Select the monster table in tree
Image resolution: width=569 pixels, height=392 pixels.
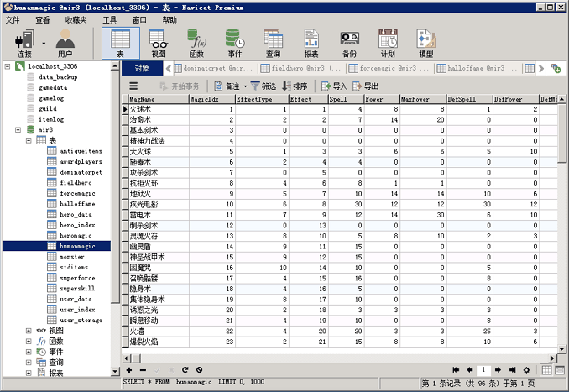[72, 256]
